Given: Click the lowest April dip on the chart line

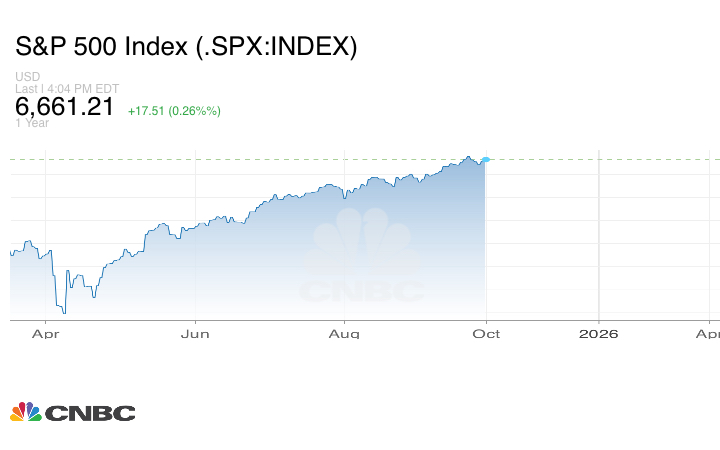Looking at the screenshot, I should pyautogui.click(x=65, y=312).
